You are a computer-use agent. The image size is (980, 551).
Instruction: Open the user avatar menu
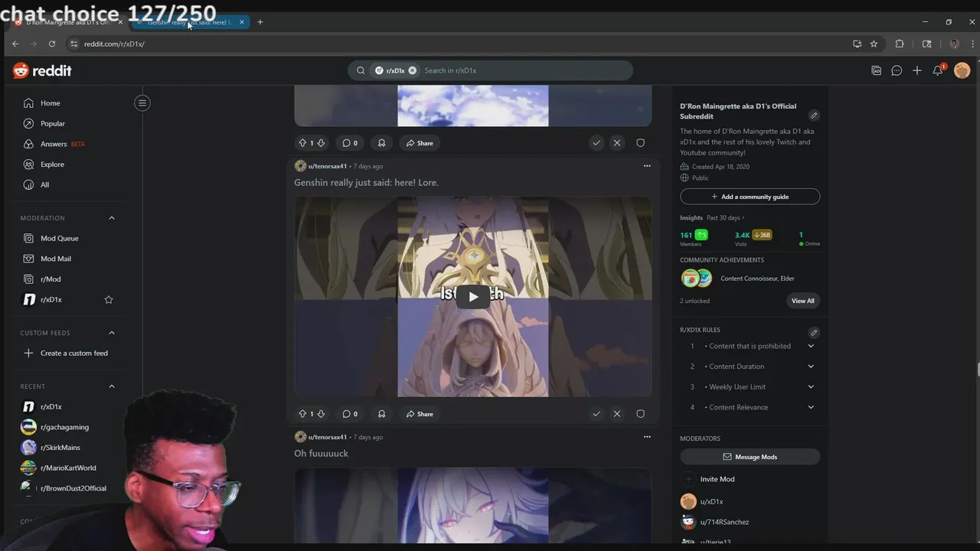(962, 70)
